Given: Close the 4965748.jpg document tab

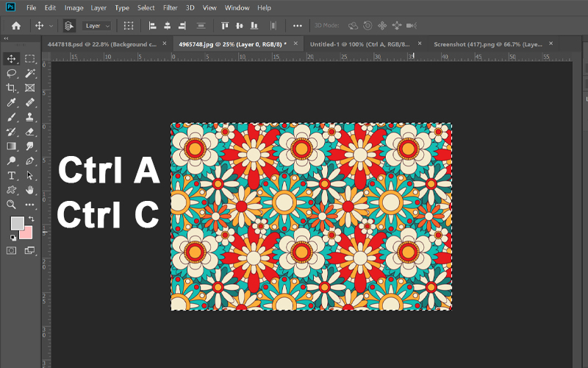Looking at the screenshot, I should tap(295, 43).
